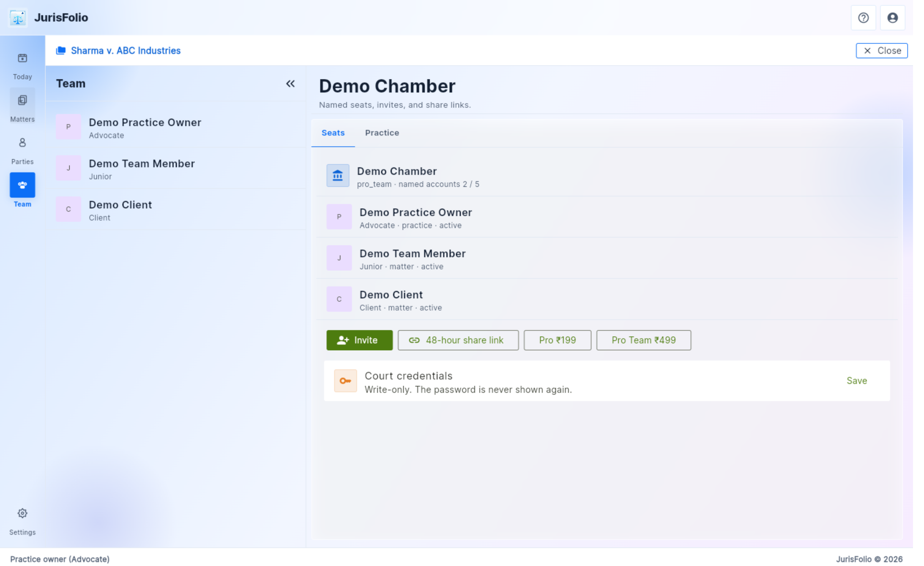Image resolution: width=924 pixels, height=566 pixels.
Task: Click the folder icon beside Sharma v. ABC Industries
Action: pyautogui.click(x=61, y=50)
